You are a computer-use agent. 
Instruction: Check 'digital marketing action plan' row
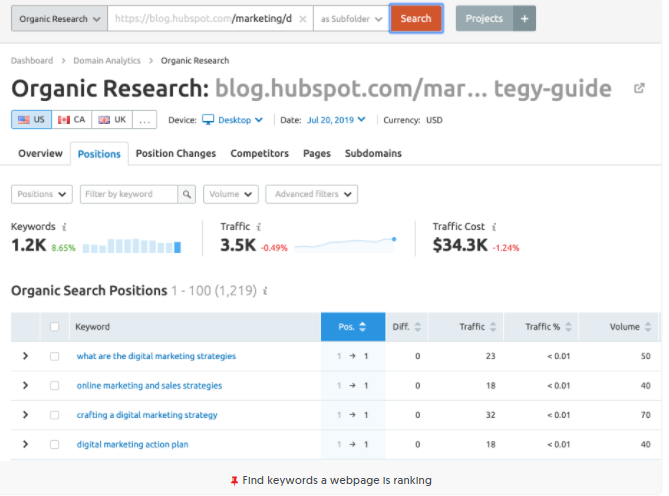[x=55, y=444]
